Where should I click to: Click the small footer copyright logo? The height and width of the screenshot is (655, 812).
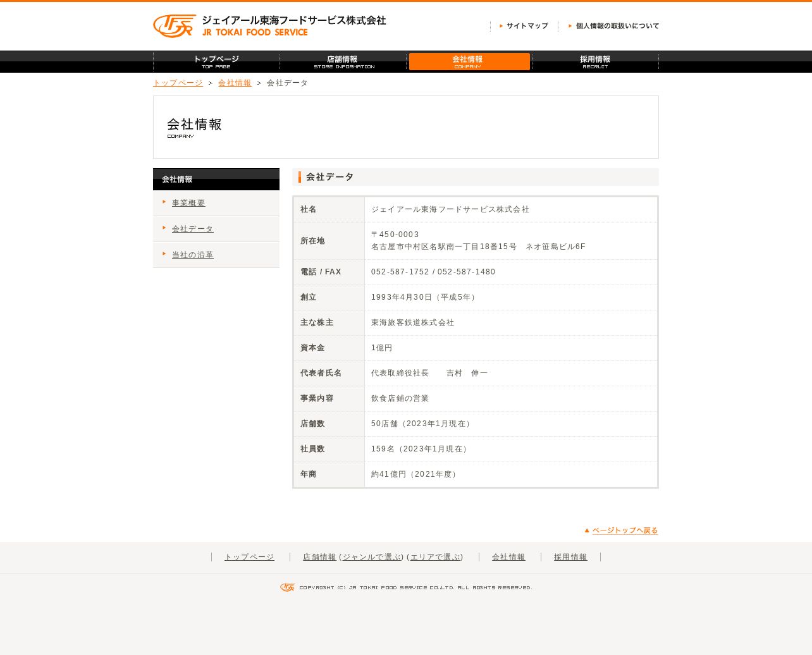coord(288,587)
